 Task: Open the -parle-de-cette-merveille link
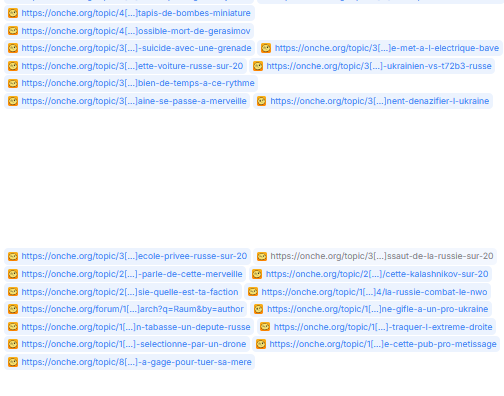pos(132,274)
